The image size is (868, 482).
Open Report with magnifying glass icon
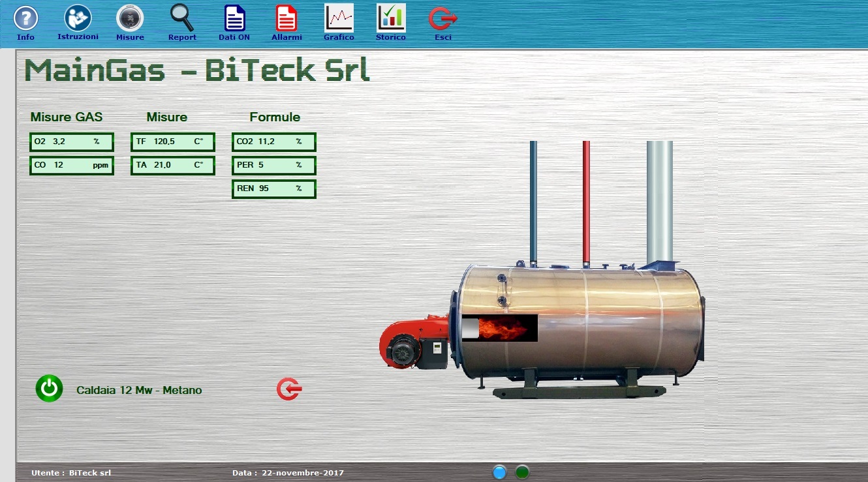(182, 18)
